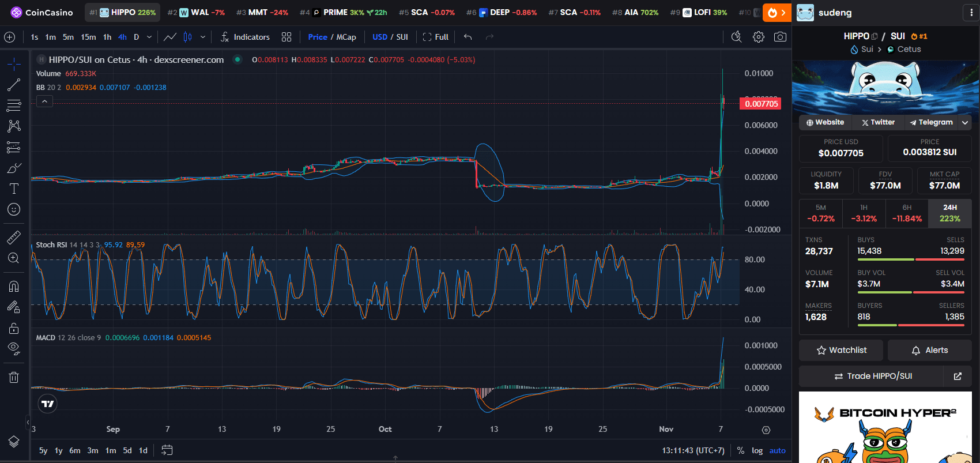
Task: Open the time axis settings gear
Action: (x=766, y=430)
